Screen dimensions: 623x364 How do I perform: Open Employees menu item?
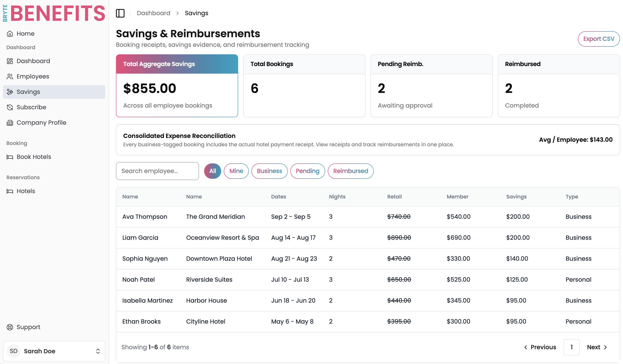point(54,76)
